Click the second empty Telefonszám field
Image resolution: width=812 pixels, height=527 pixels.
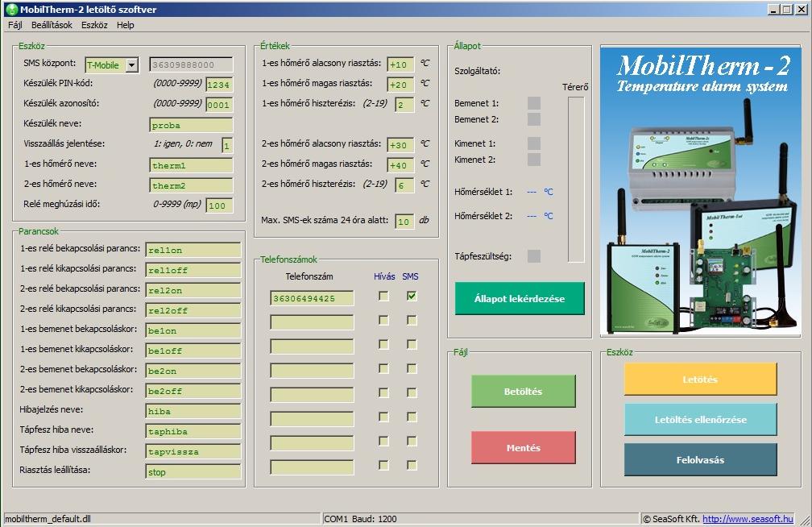pos(312,322)
